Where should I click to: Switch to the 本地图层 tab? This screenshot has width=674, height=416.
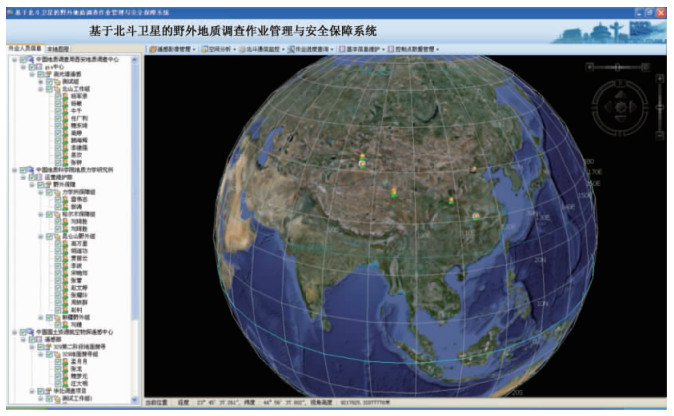point(58,49)
